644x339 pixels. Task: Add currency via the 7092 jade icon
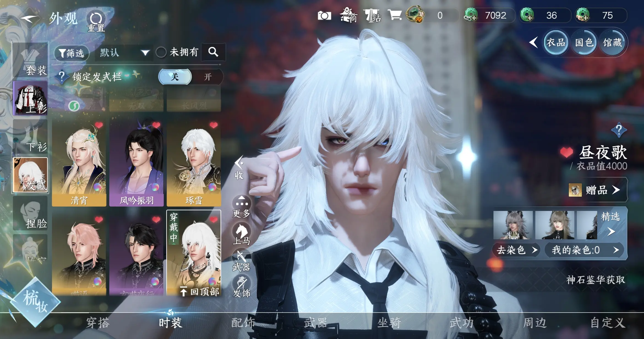tap(471, 15)
